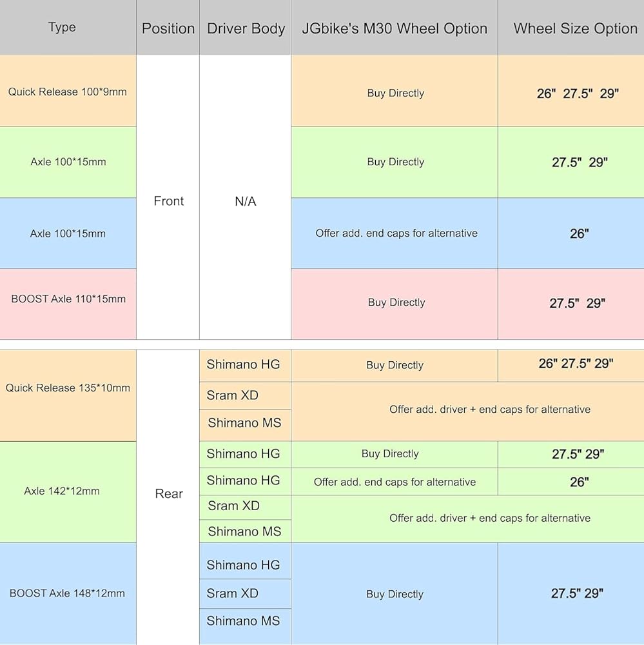This screenshot has height=645, width=644.
Task: Click the "BOOST Axle 110*15mm" type cell
Action: pos(68,299)
